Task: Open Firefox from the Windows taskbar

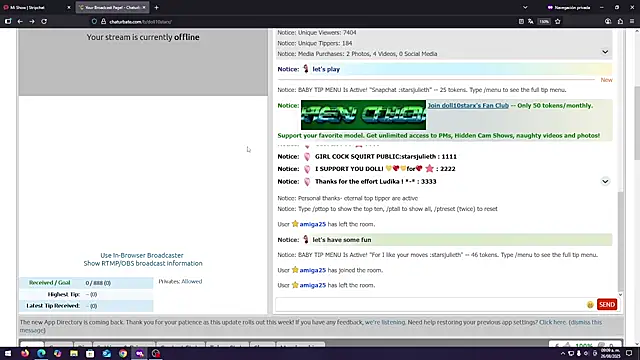Action: tap(25, 353)
